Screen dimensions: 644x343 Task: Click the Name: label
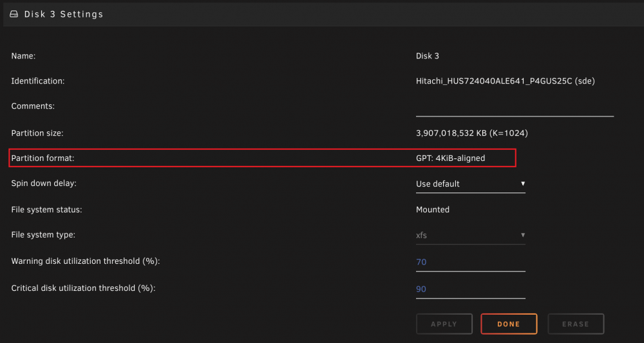click(x=23, y=56)
